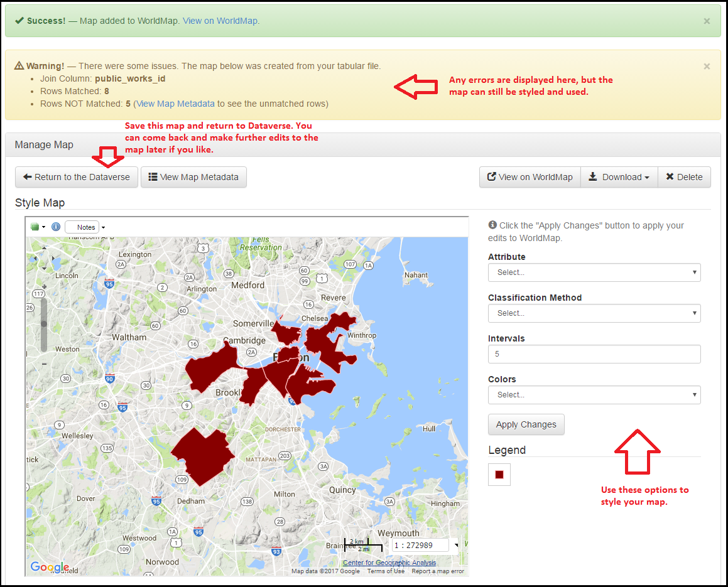Follow the View Map Metadata link in warning
Image resolution: width=728 pixels, height=587 pixels.
(175, 104)
